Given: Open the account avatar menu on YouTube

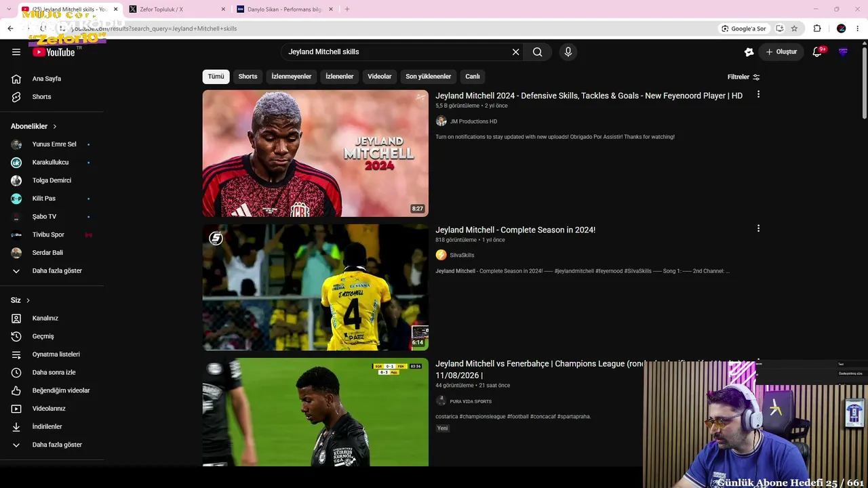Looking at the screenshot, I should click(x=843, y=52).
